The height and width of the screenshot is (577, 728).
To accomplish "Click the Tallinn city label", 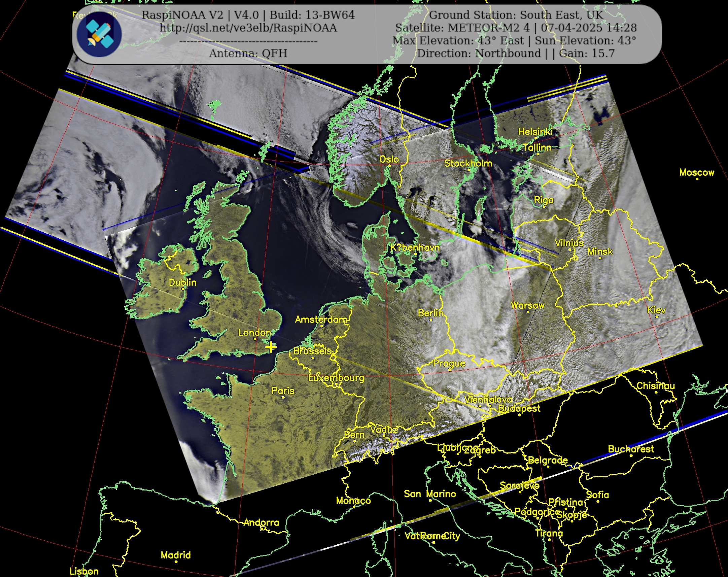I will click(538, 147).
